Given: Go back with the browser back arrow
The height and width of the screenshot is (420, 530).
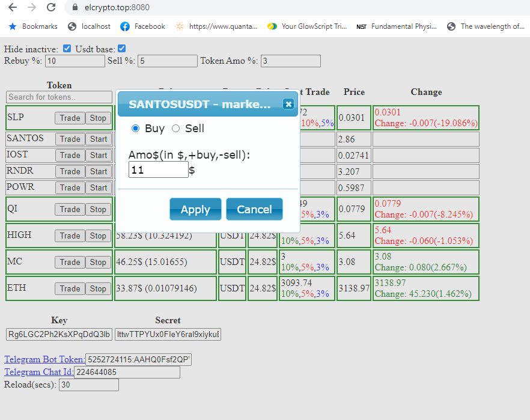Looking at the screenshot, I should point(13,7).
